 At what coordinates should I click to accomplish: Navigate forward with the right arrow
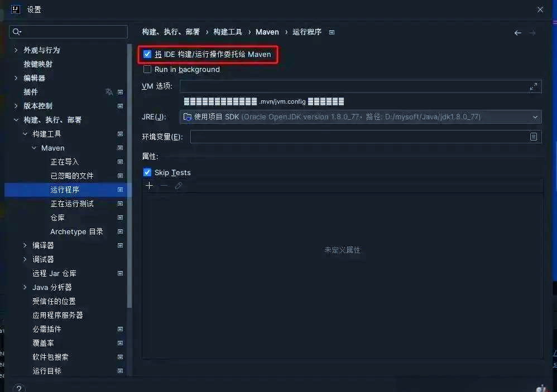coord(532,33)
